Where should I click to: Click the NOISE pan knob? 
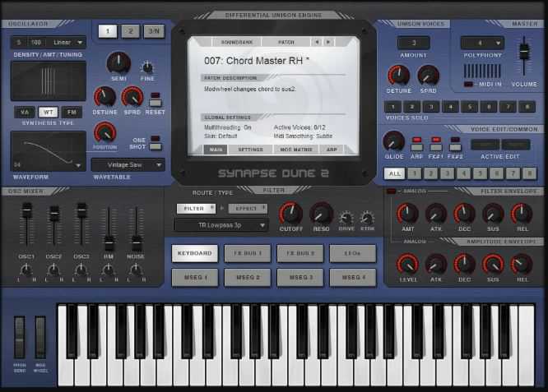(136, 270)
